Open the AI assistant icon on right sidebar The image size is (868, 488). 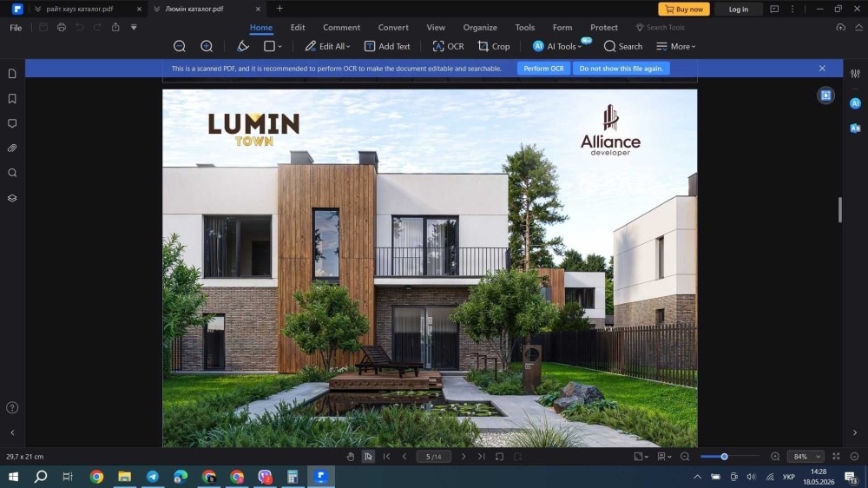(855, 103)
